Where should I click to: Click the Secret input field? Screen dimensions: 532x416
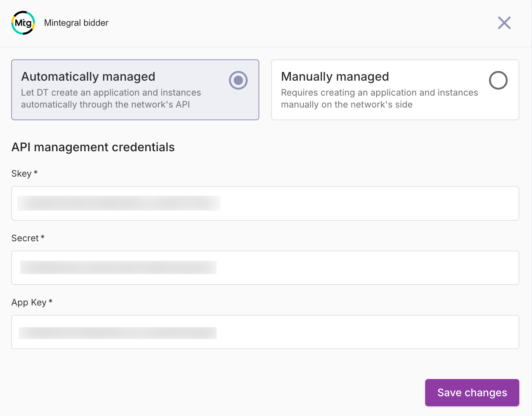265,268
